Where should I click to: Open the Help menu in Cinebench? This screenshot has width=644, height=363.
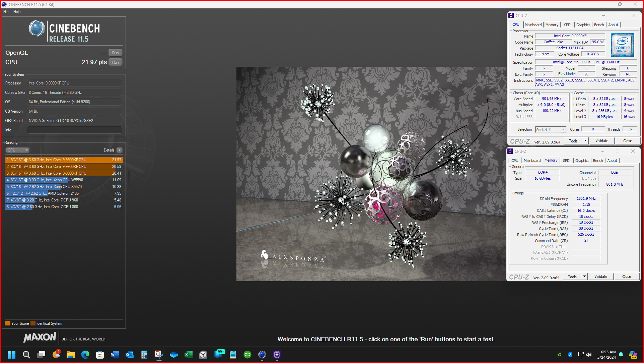(17, 12)
